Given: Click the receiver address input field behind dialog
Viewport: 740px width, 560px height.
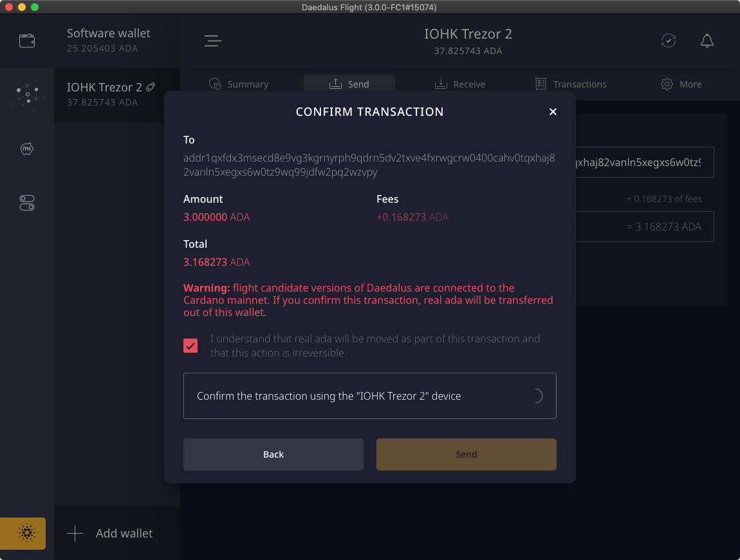Looking at the screenshot, I should click(x=644, y=162).
